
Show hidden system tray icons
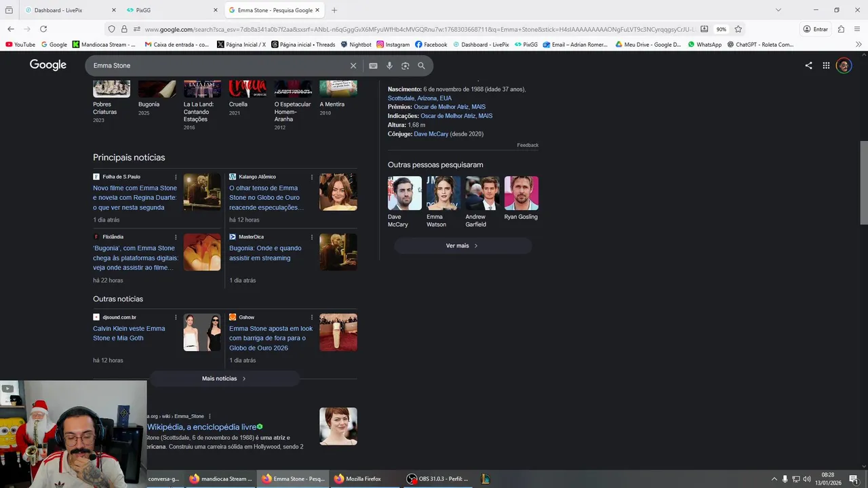(x=774, y=479)
